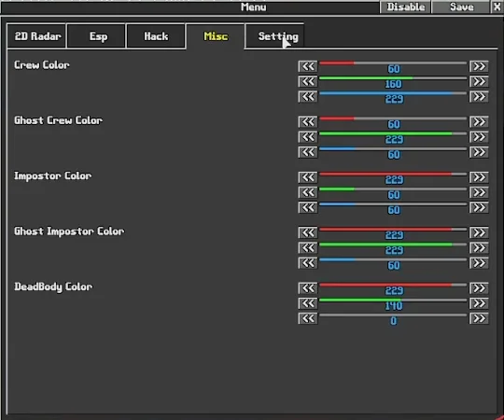504x420 pixels.
Task: Increase the Crew Color blue value
Action: pyautogui.click(x=479, y=97)
